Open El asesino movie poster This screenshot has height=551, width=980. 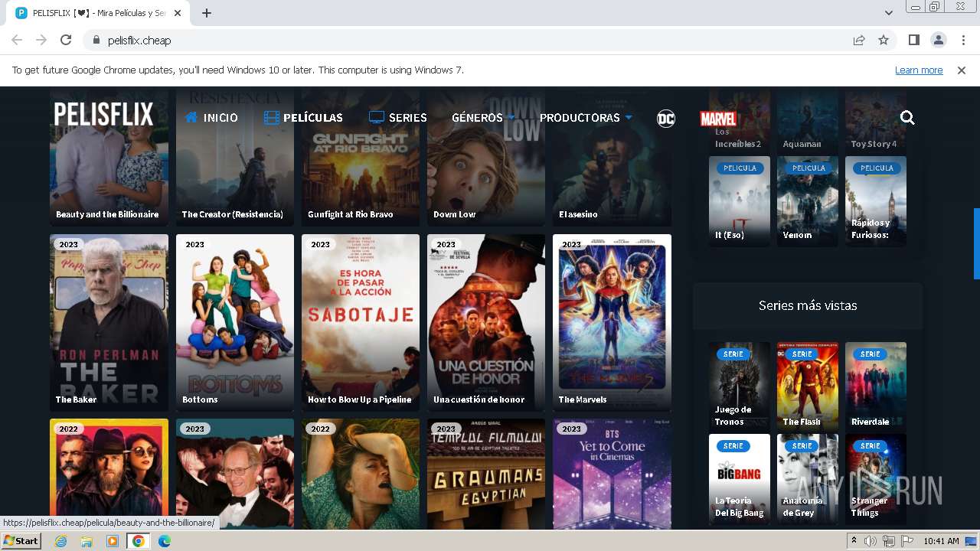[612, 157]
